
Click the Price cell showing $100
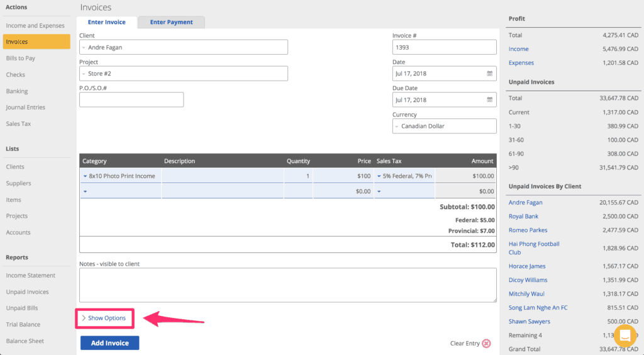343,176
